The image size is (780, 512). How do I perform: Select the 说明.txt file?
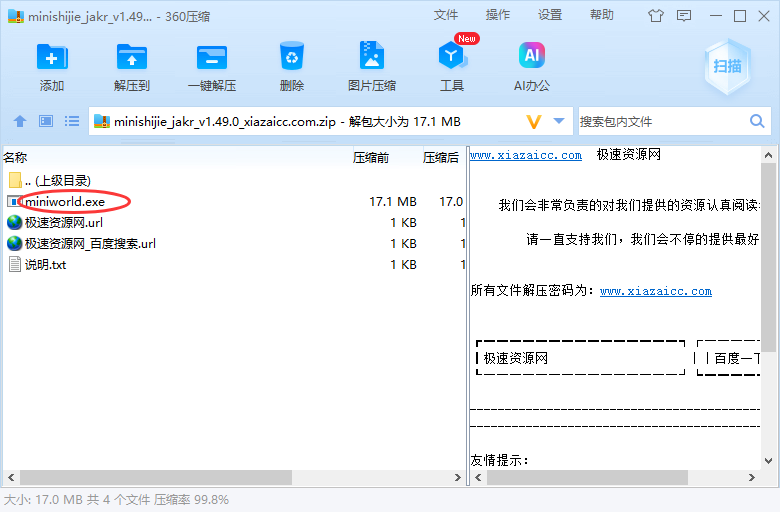tap(46, 264)
